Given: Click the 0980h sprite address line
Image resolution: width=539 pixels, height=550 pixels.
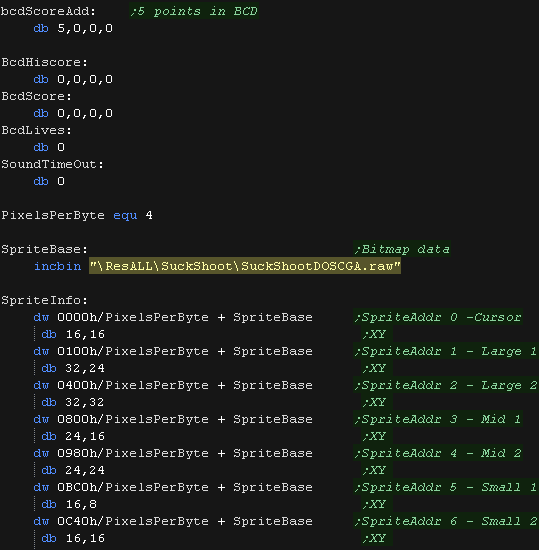Looking at the screenshot, I should tap(173, 453).
